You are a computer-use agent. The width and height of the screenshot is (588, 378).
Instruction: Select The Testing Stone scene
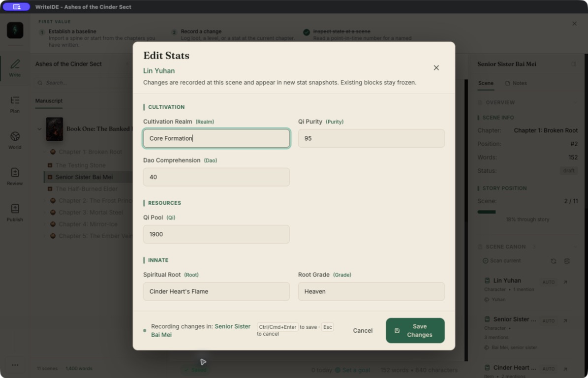point(80,165)
